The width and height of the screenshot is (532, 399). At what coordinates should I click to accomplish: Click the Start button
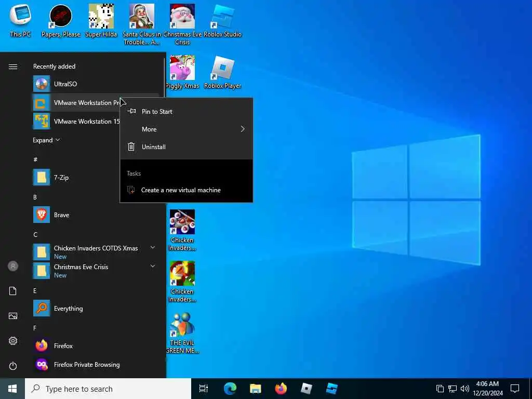click(x=12, y=389)
